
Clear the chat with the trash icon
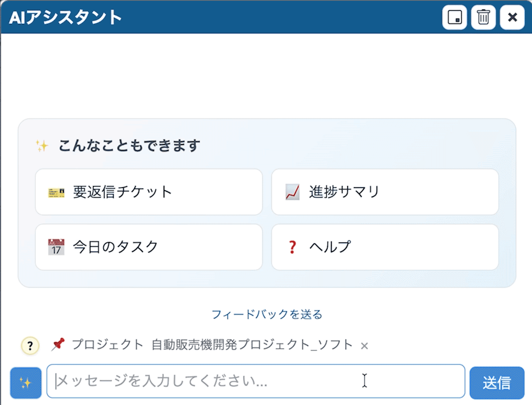click(x=483, y=17)
